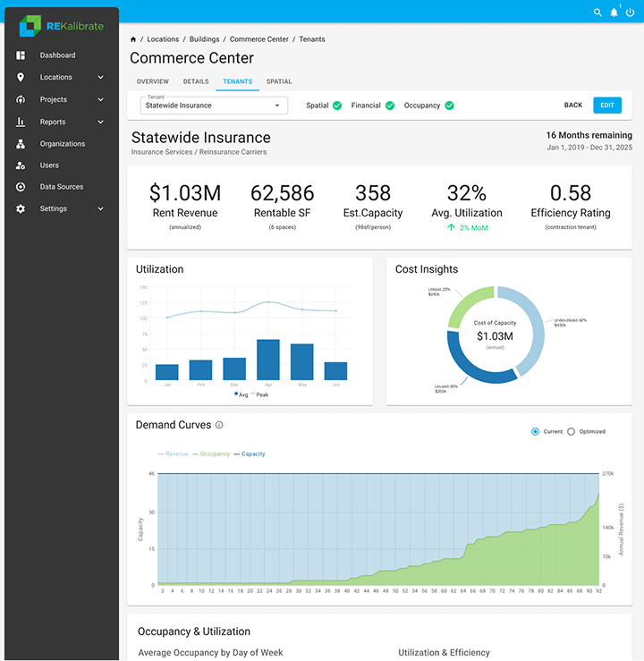Expand the Locations menu chevron
Viewport: 644px width, 661px height.
[100, 77]
